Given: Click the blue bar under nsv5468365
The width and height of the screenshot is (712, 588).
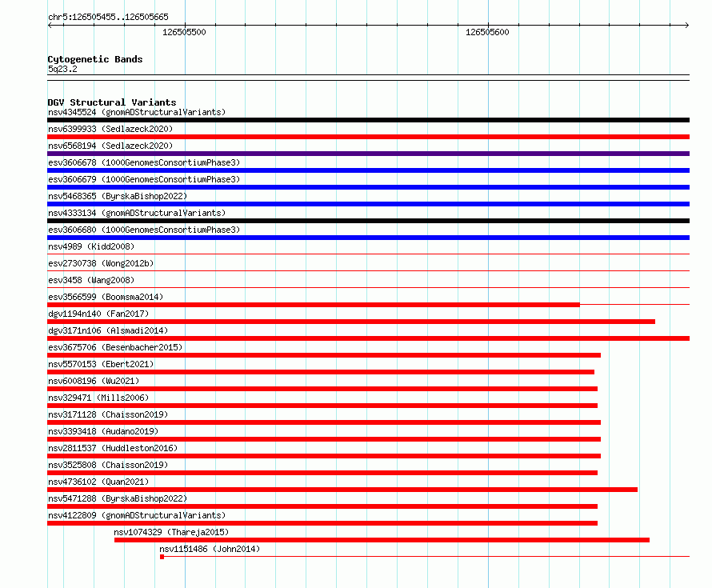Looking at the screenshot, I should pos(368,204).
